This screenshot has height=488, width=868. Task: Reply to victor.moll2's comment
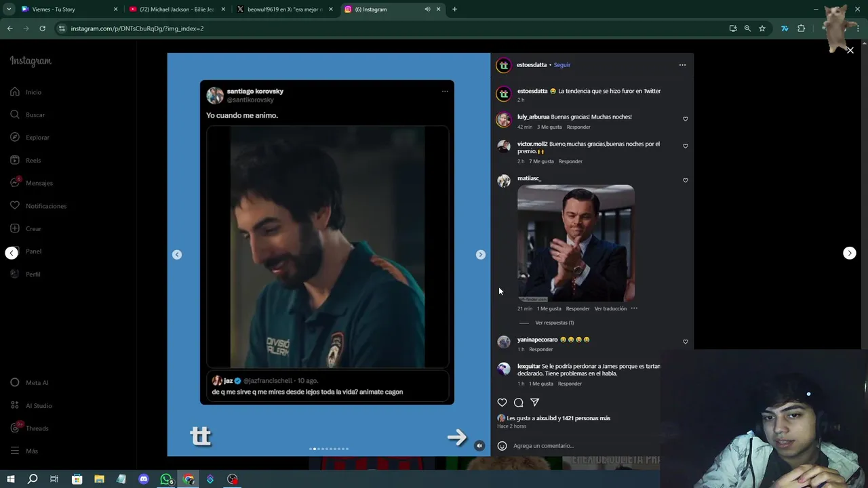click(570, 161)
